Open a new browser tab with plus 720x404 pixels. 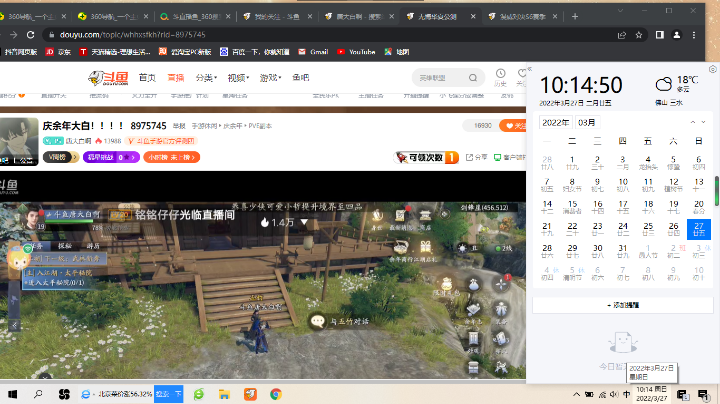[575, 17]
